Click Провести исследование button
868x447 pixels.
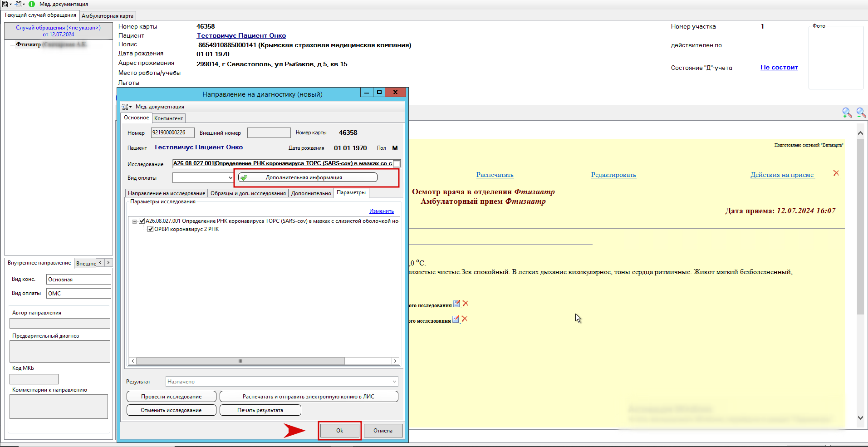coord(172,397)
